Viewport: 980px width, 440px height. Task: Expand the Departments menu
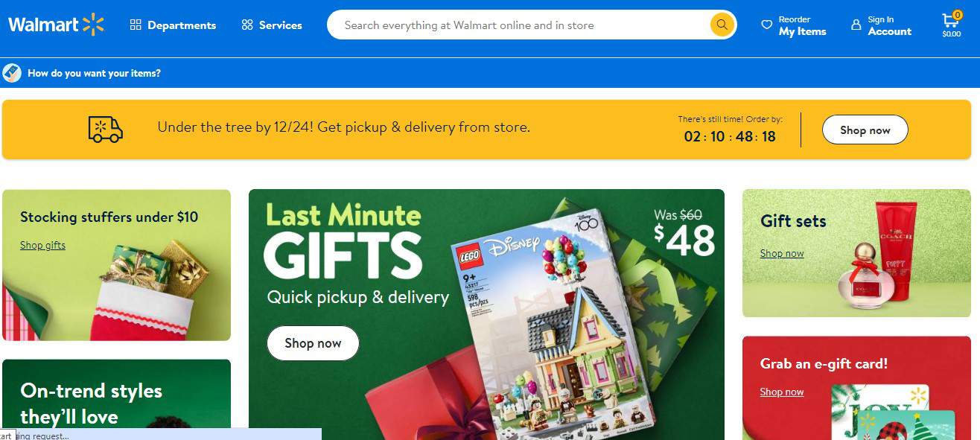pyautogui.click(x=173, y=25)
